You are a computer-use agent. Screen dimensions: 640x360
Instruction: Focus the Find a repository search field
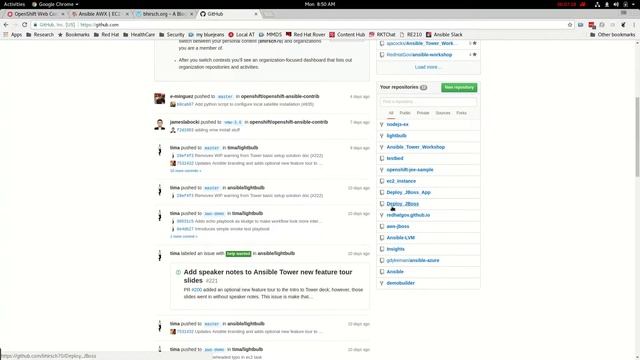point(428,101)
